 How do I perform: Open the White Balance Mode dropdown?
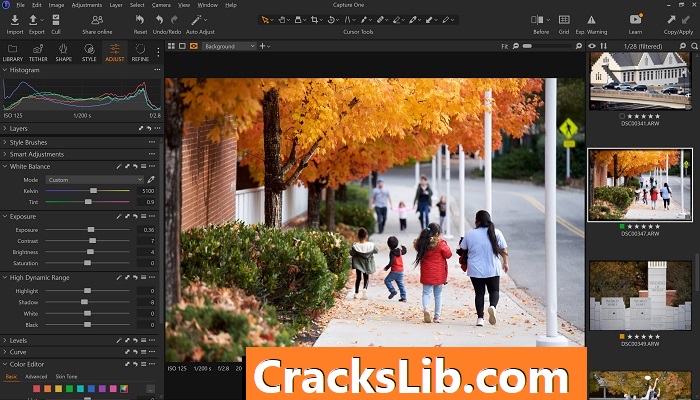pyautogui.click(x=95, y=179)
